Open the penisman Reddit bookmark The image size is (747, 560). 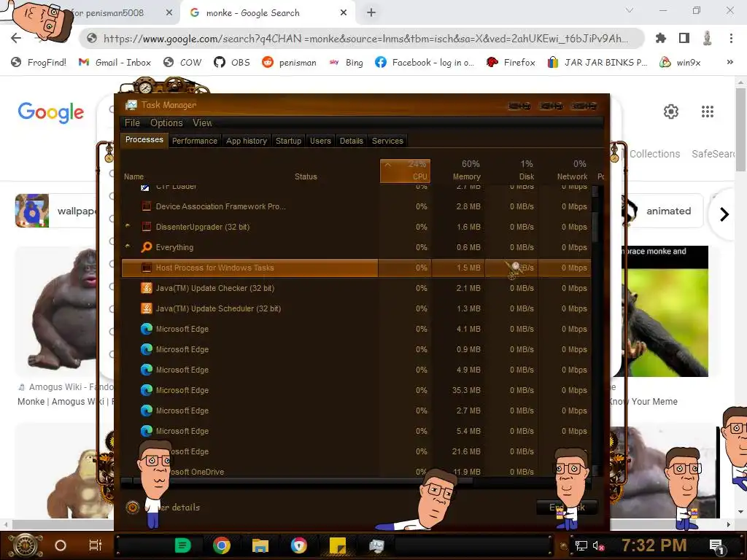click(x=289, y=63)
